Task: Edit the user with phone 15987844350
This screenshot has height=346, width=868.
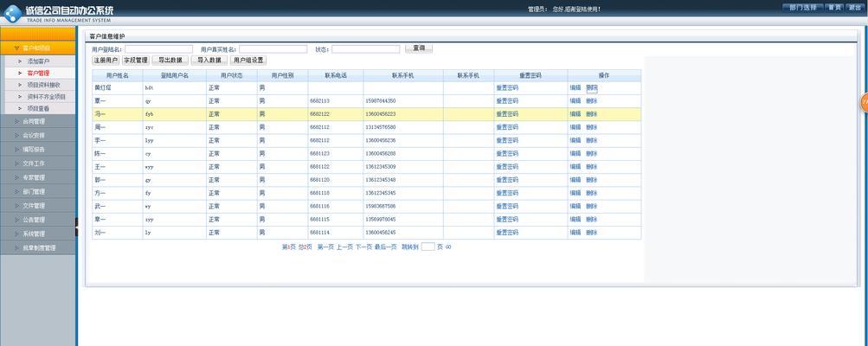Action: click(575, 100)
